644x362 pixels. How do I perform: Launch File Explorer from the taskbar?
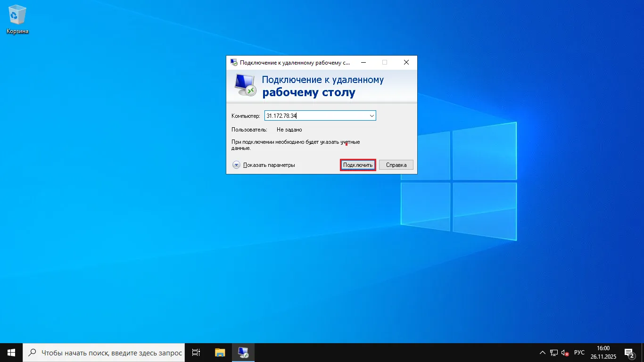pyautogui.click(x=220, y=353)
